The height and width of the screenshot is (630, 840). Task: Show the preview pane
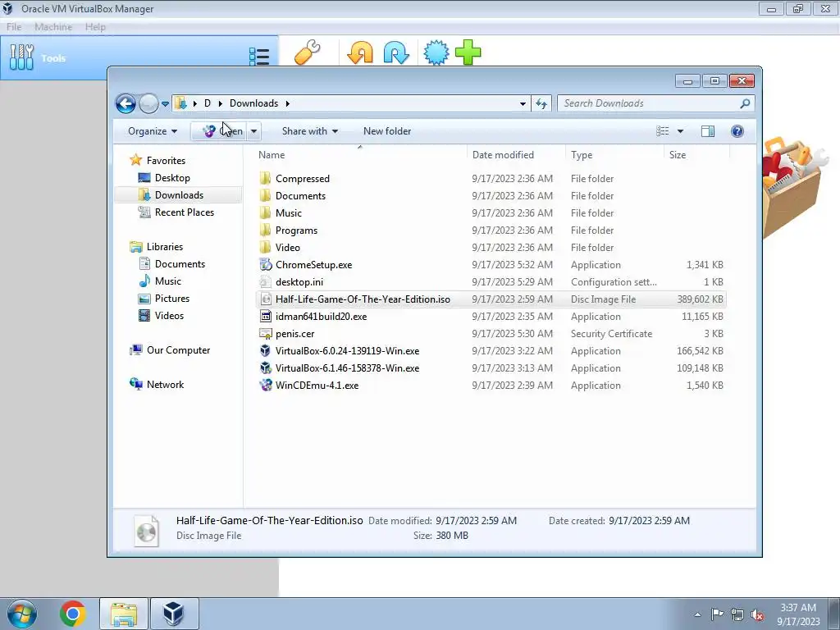click(x=708, y=131)
